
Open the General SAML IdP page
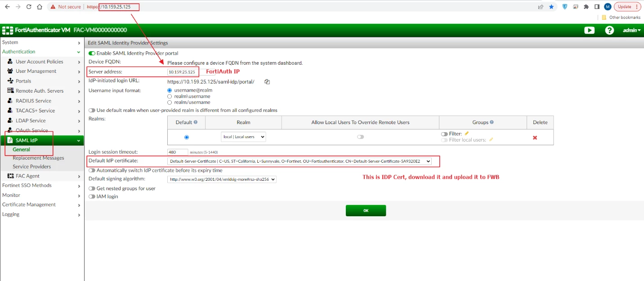pyautogui.click(x=21, y=149)
